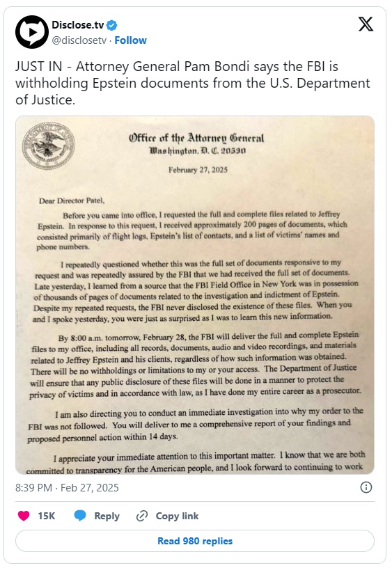The width and height of the screenshot is (392, 568).
Task: Open Read 980 replies button
Action: coord(195,541)
